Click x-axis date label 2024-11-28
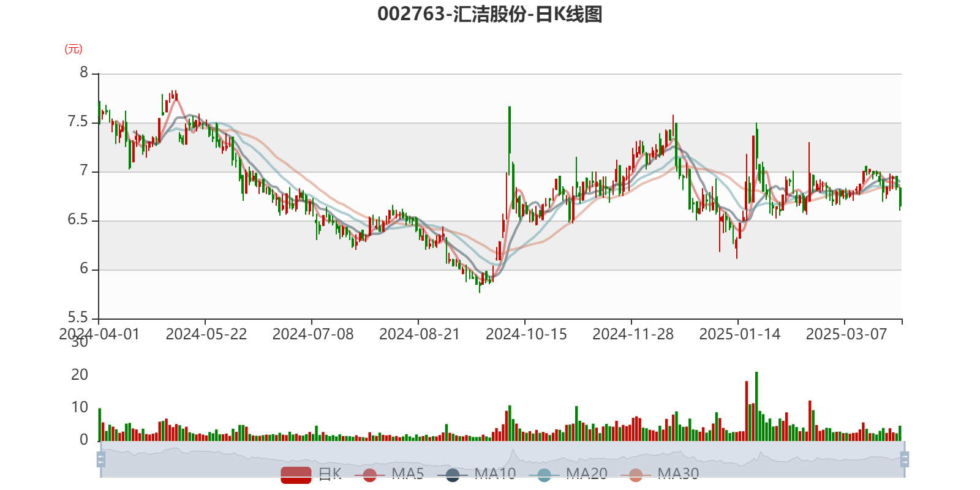980x490 pixels. 633,334
